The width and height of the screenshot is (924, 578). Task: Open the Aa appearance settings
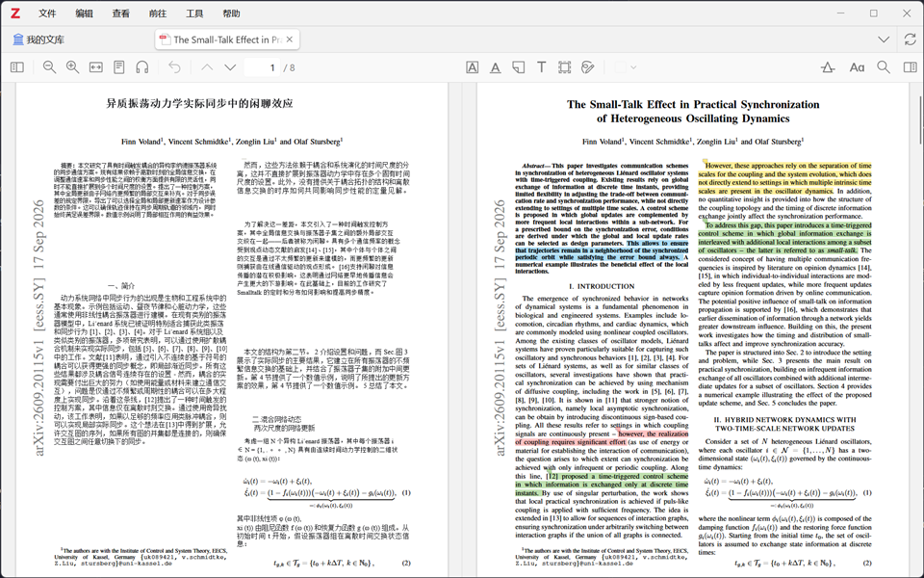(x=857, y=67)
